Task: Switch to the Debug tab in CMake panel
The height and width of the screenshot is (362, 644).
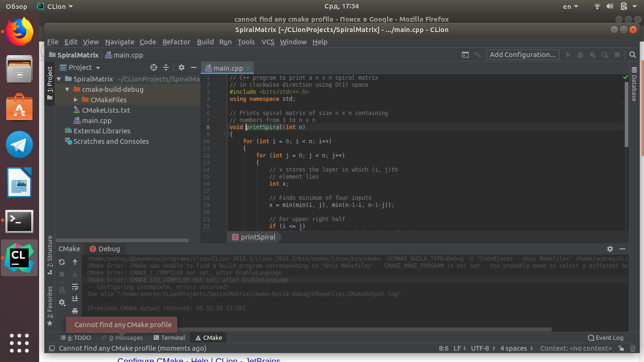Action: (x=105, y=249)
